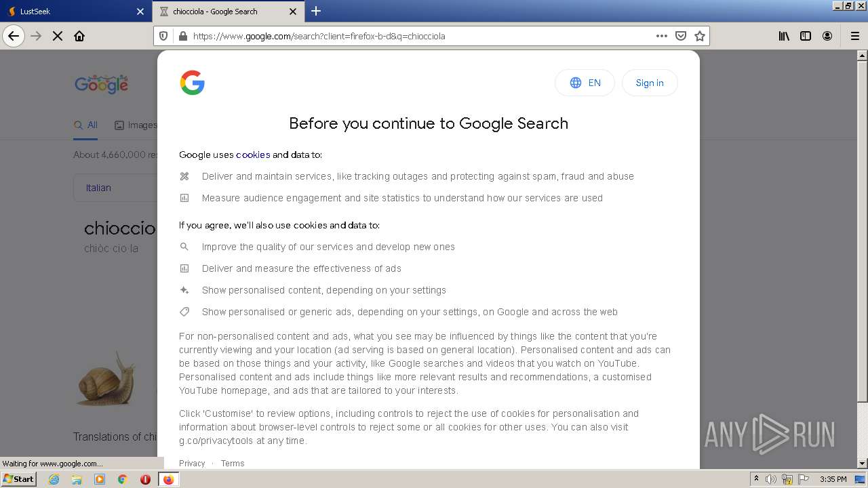Click the Google G logo in dialog
868x488 pixels.
tap(192, 83)
